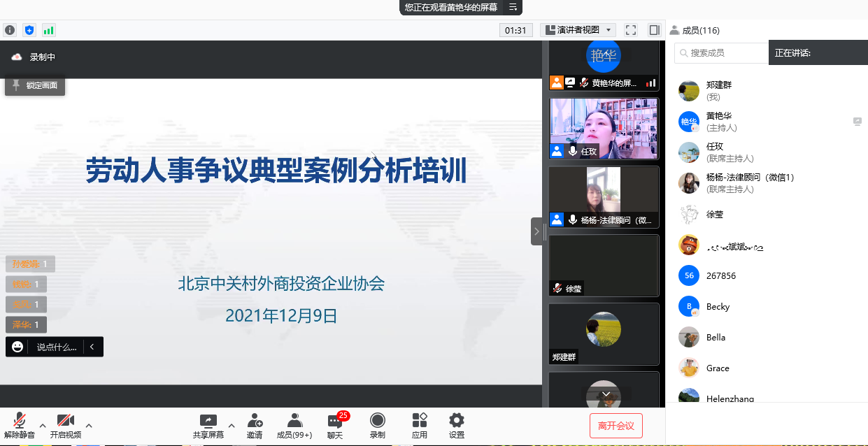Screen dimensions: 868x446
Task: Select member 任玫 in the list
Action: (767, 152)
